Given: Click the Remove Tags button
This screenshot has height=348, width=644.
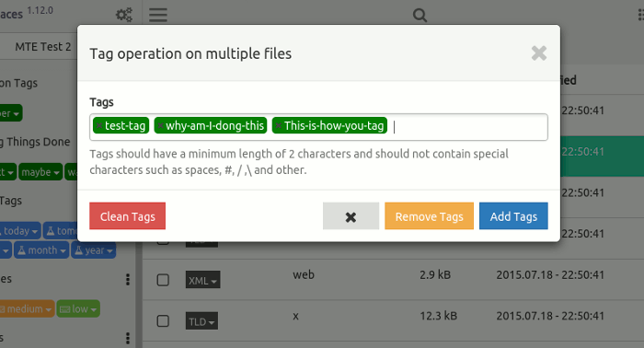Looking at the screenshot, I should tap(430, 215).
